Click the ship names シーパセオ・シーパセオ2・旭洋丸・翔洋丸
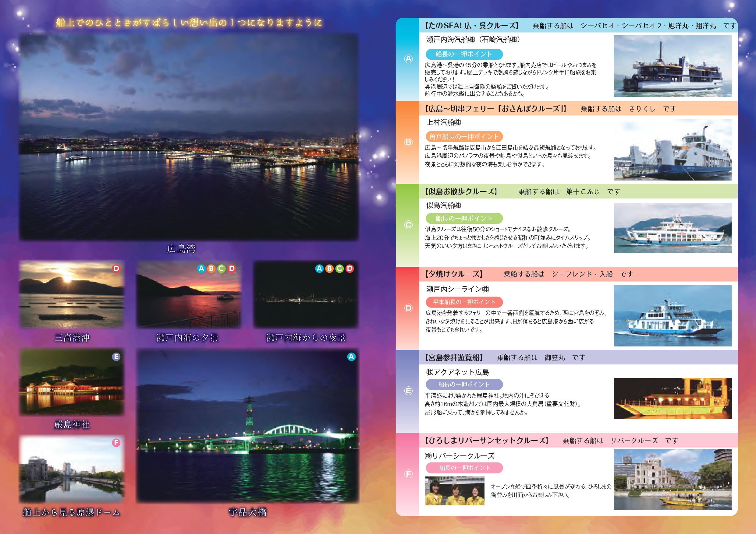Image resolution: width=756 pixels, height=534 pixels. [x=648, y=26]
